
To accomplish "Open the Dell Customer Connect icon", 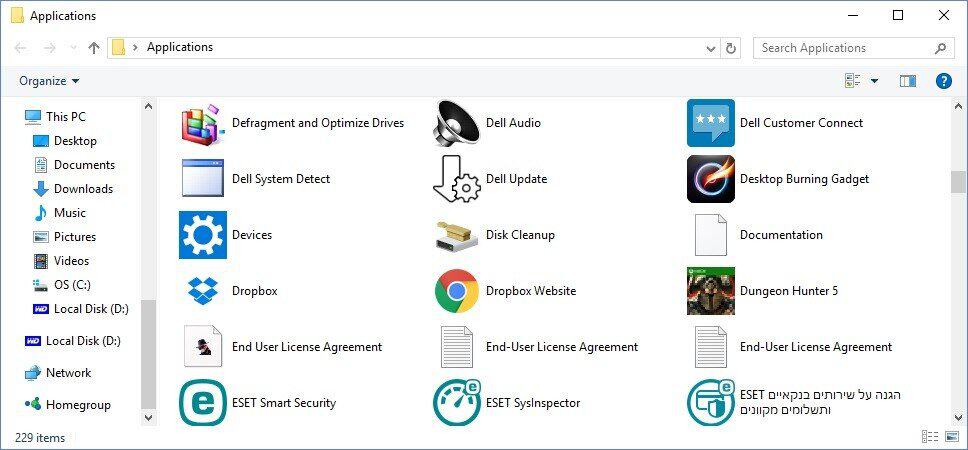I will 711,123.
